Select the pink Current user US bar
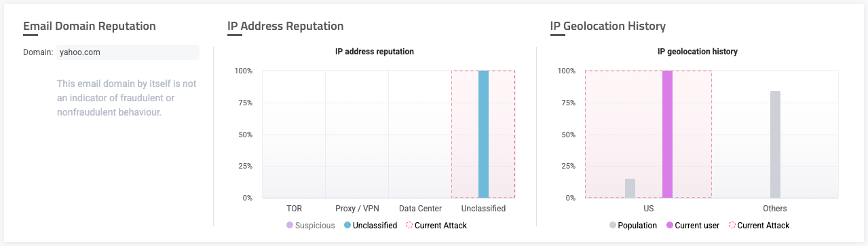The height and width of the screenshot is (246, 868). (x=667, y=135)
